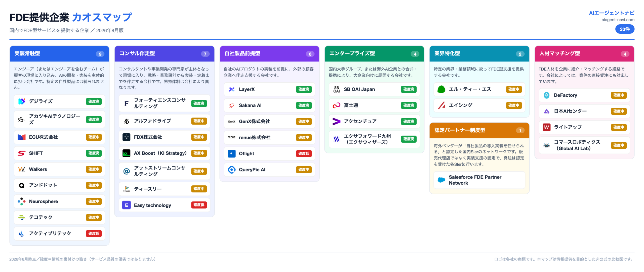Click the SB OAI Japan logo
This screenshot has width=644, height=272.
(x=337, y=89)
